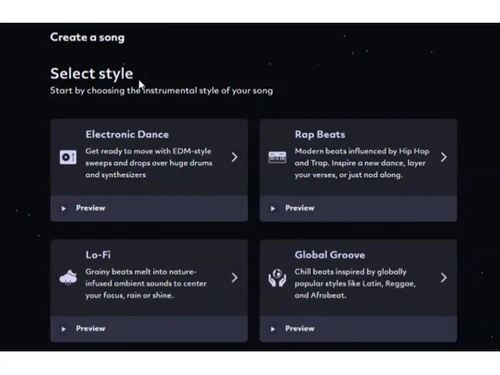
Task: Click the 'Create a song' heading
Action: 87,37
